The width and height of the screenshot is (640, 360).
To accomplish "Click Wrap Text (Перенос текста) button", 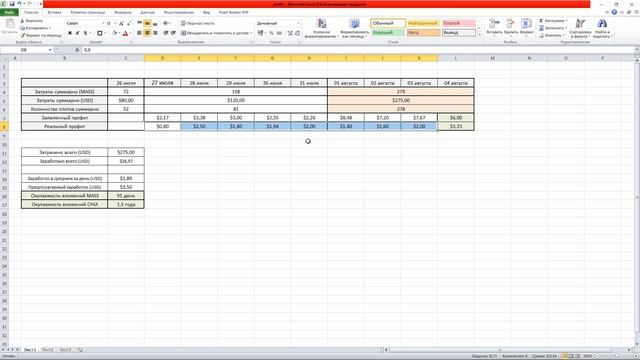I will (198, 24).
